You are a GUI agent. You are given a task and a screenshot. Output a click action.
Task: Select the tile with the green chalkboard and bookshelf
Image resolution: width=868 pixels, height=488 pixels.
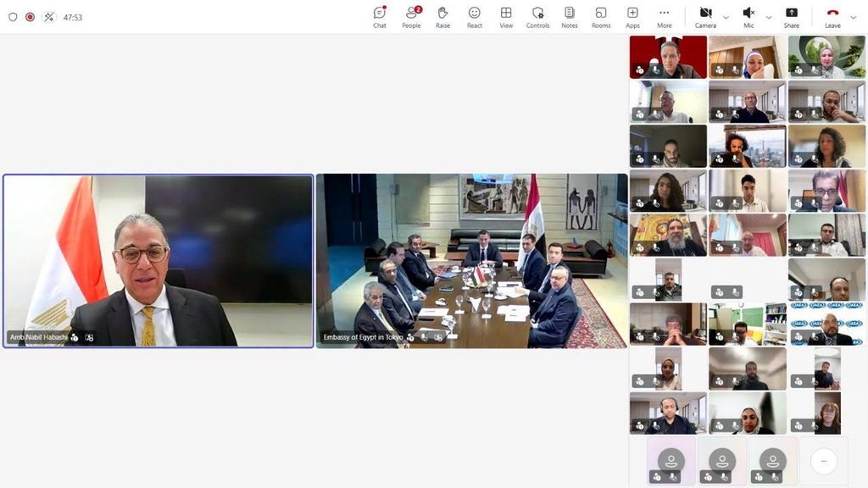point(748,324)
